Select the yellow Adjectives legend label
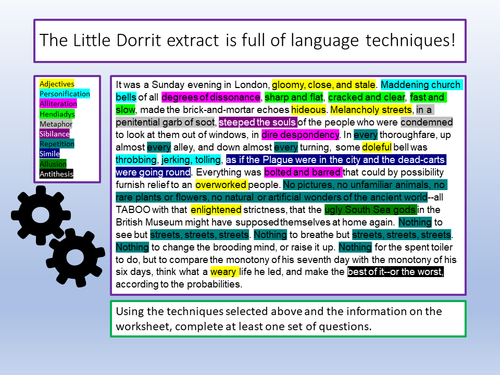 (57, 84)
